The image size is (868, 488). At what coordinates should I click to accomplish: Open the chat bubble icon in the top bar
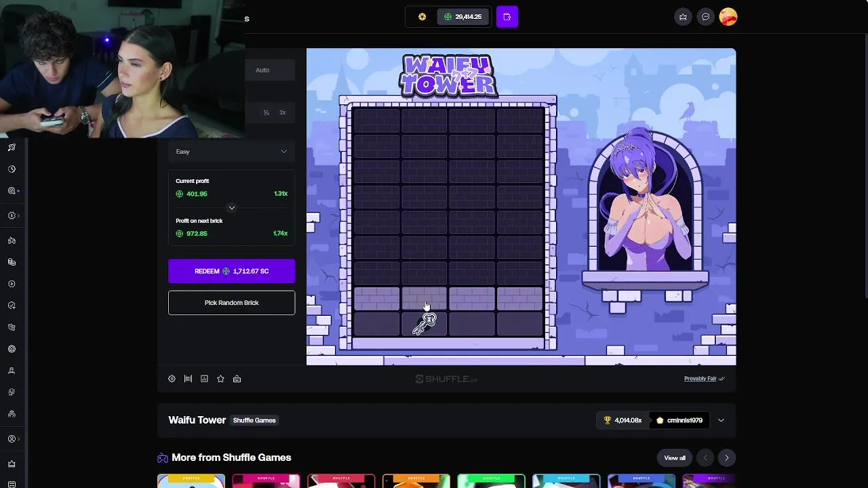click(x=705, y=17)
